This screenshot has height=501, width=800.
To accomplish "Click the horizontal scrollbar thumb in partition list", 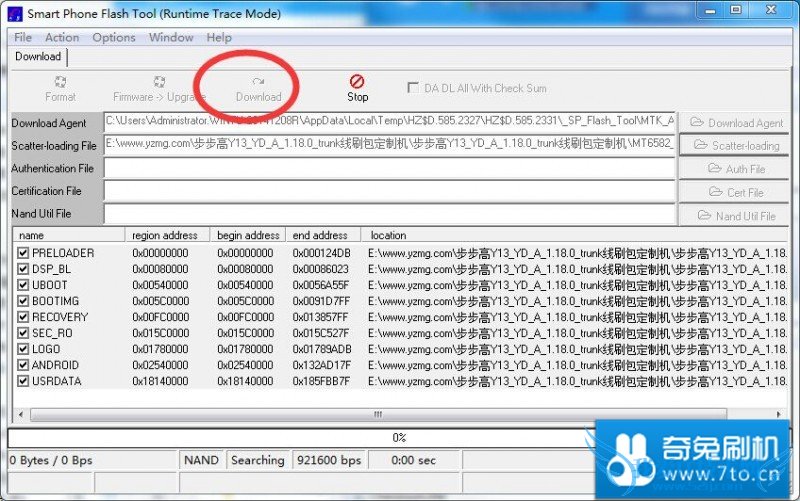I will pos(378,414).
